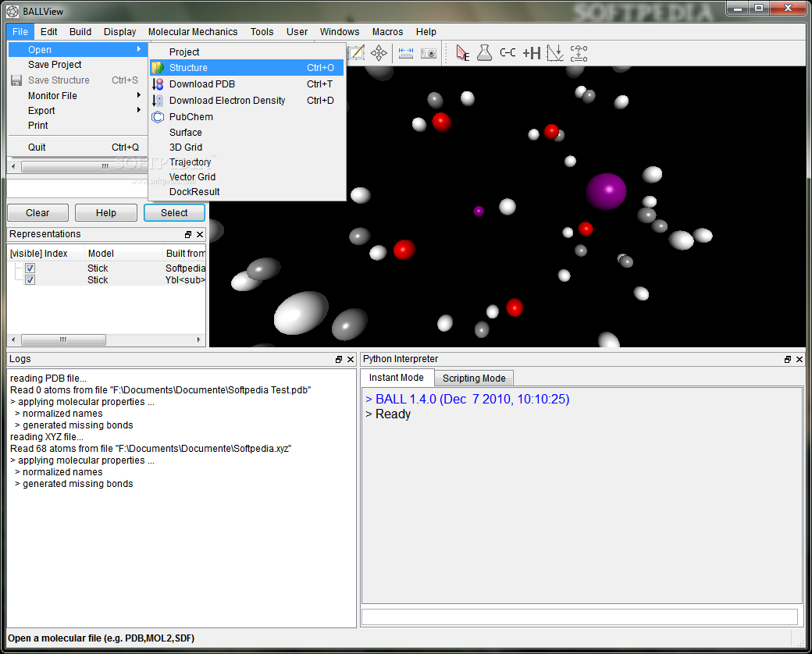Click the large purple atom in viewer
Screen dimensions: 812x654
coord(606,191)
